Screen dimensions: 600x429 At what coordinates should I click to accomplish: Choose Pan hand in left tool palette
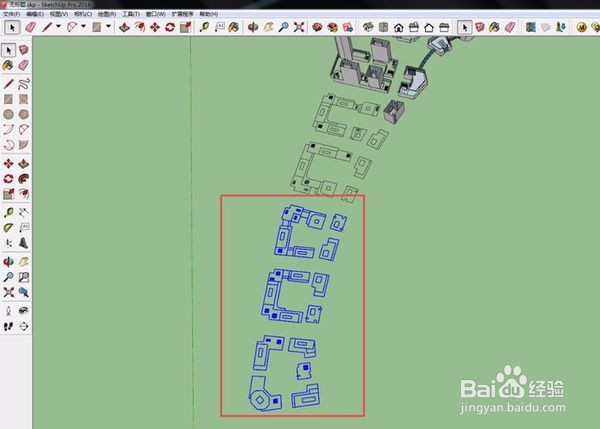click(x=24, y=262)
